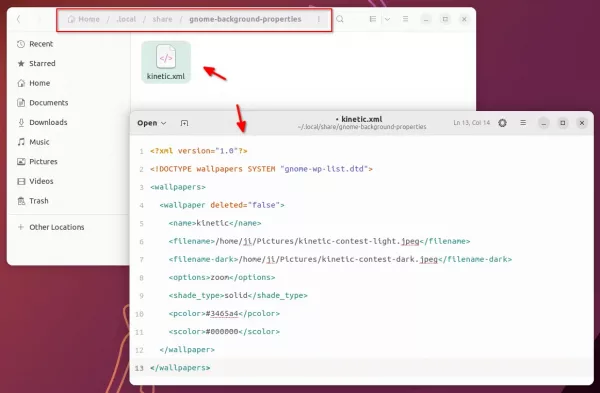
Task: Click the Files search magnifier icon
Action: (x=340, y=19)
